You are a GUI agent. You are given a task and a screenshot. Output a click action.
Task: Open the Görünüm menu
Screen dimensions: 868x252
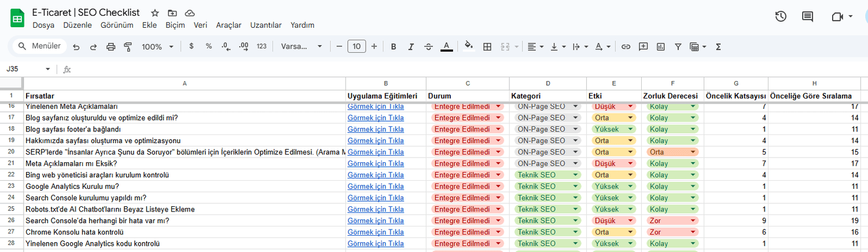[x=117, y=25]
